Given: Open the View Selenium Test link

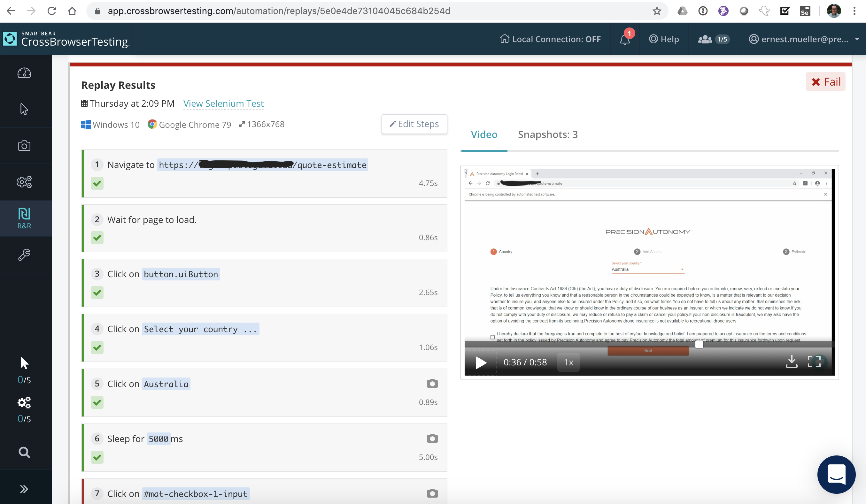Looking at the screenshot, I should click(223, 103).
